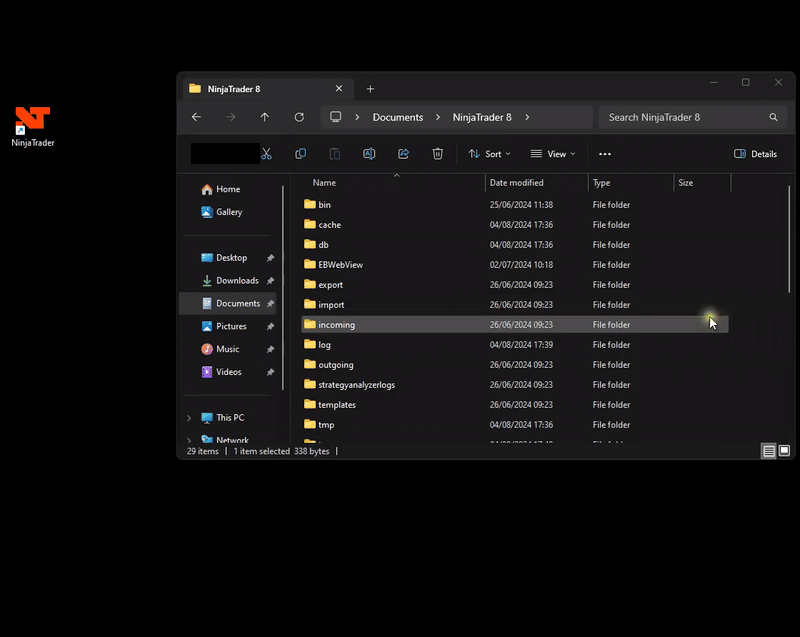The width and height of the screenshot is (800, 637).
Task: Click the Rename icon in toolbar
Action: click(369, 154)
